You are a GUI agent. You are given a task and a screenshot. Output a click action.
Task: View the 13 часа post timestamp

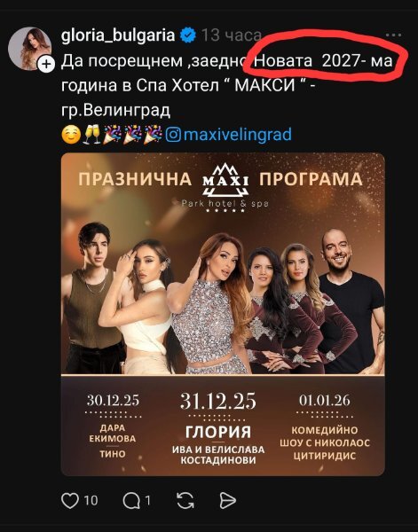tap(232, 35)
